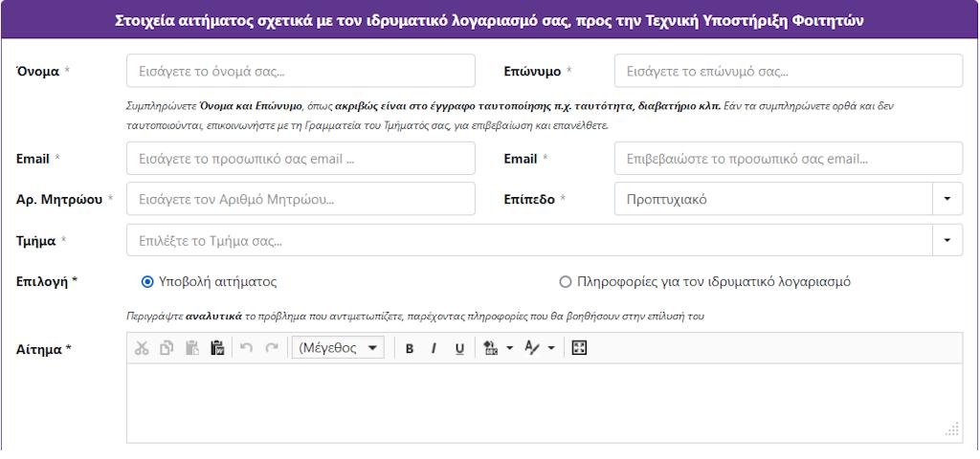Viewport: 980px width, 459px height.
Task: Click the Αρ. Μητρώου registration number field
Action: click(x=301, y=199)
